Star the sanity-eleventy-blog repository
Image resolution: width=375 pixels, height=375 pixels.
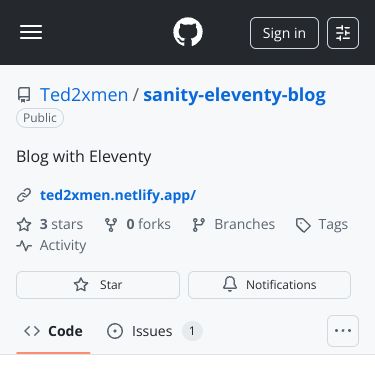point(98,285)
